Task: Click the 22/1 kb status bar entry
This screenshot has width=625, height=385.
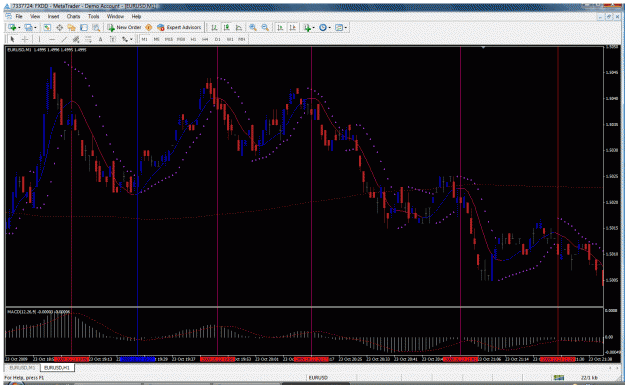Action: coord(589,377)
